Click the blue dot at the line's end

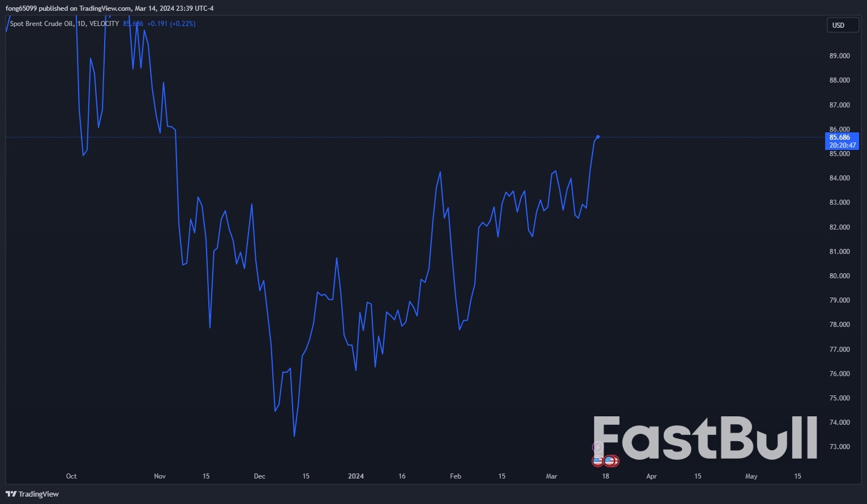coord(598,137)
